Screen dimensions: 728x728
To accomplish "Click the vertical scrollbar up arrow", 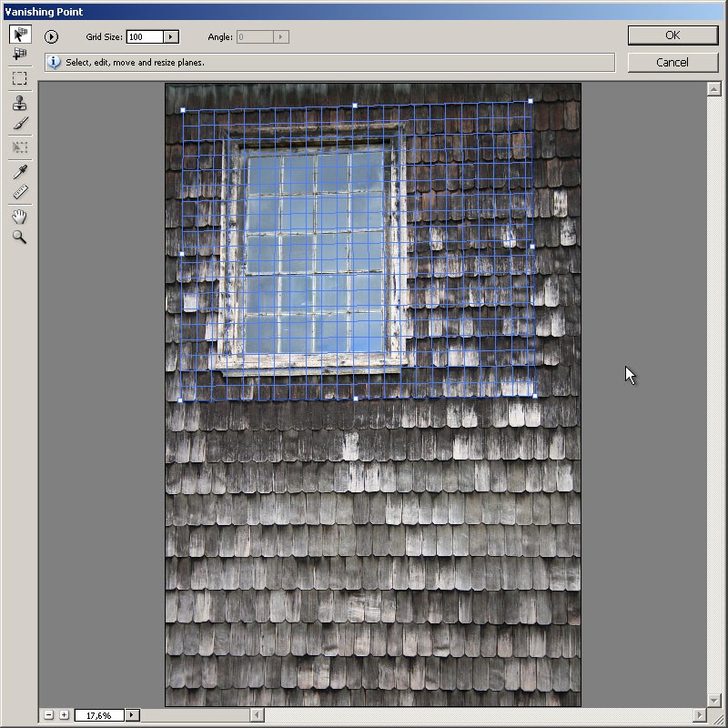I will pos(713,88).
